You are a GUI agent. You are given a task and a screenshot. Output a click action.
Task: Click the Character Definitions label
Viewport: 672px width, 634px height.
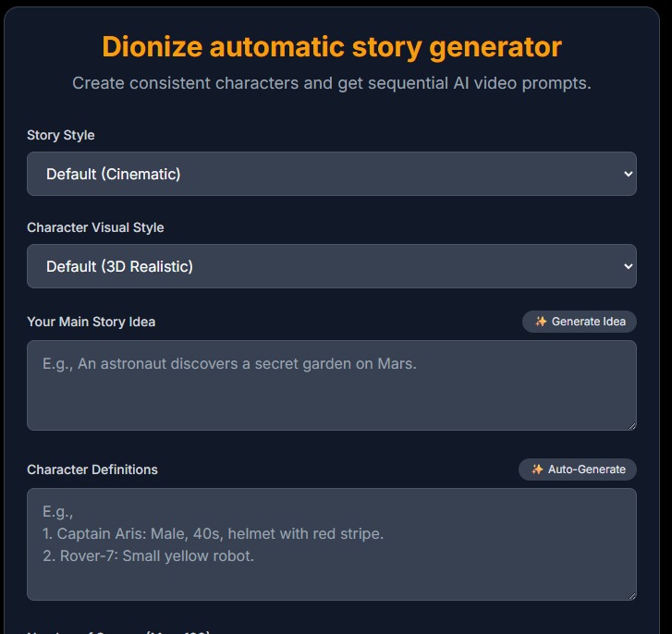coord(92,469)
